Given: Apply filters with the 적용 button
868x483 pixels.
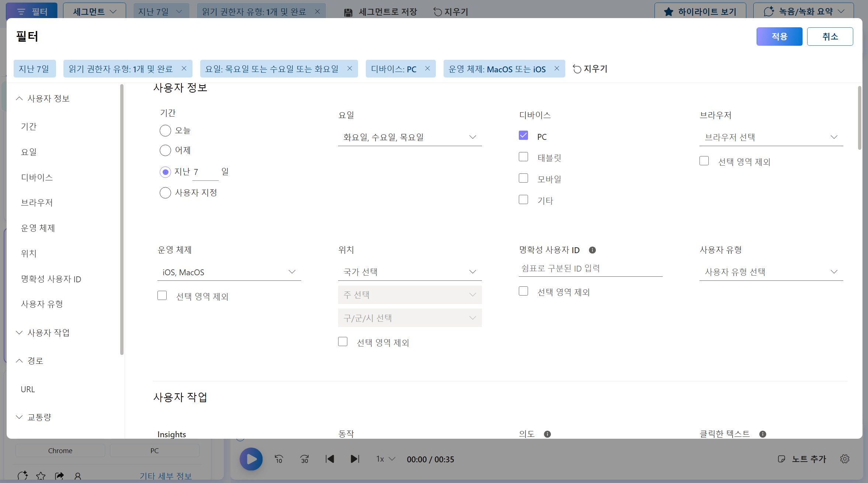Looking at the screenshot, I should (779, 37).
